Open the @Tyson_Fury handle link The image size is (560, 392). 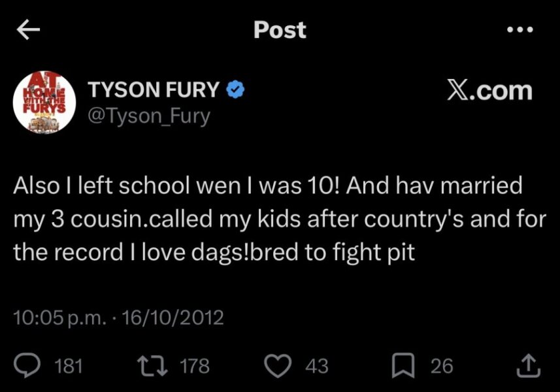[149, 116]
